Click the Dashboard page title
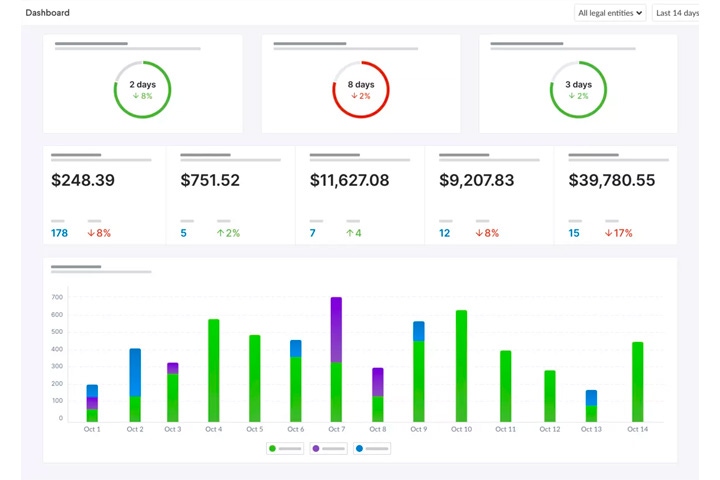The image size is (720, 480). point(48,13)
